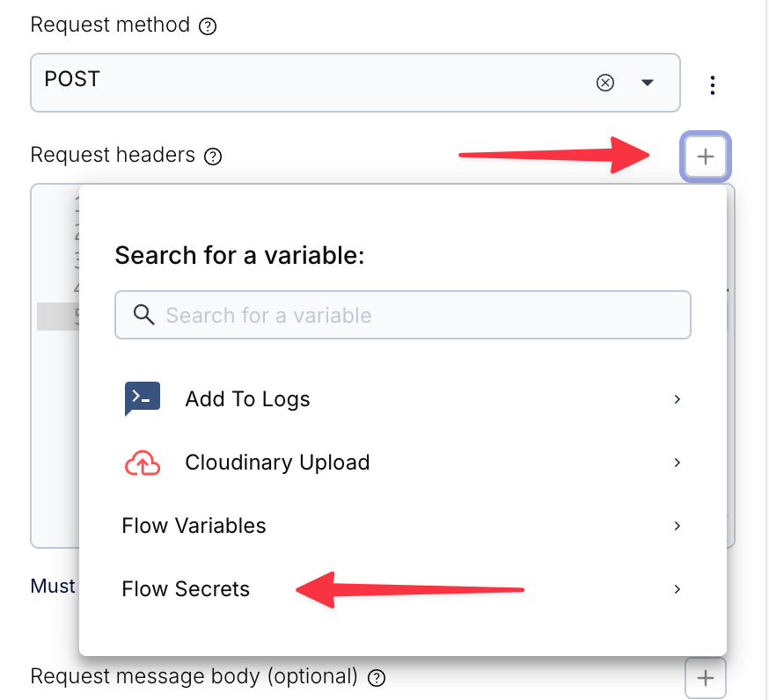The image size is (769, 700).
Task: Click the Add To Logs terminal icon
Action: coord(143,398)
